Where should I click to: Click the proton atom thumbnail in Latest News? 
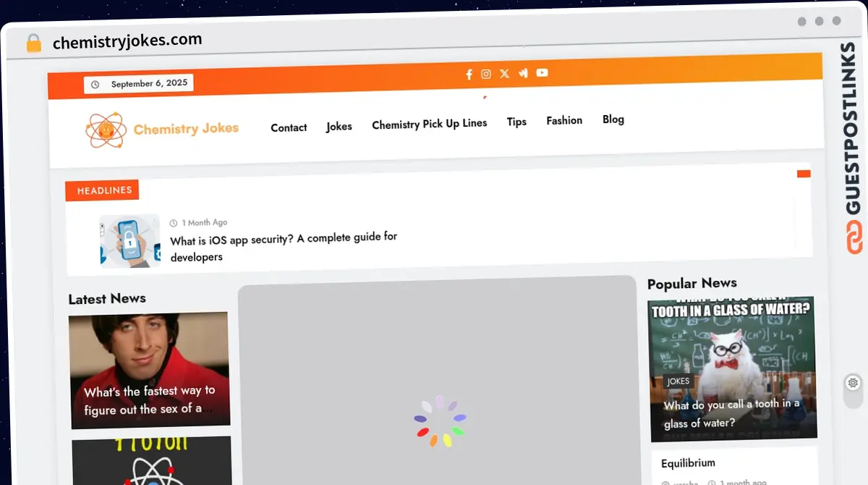152,460
